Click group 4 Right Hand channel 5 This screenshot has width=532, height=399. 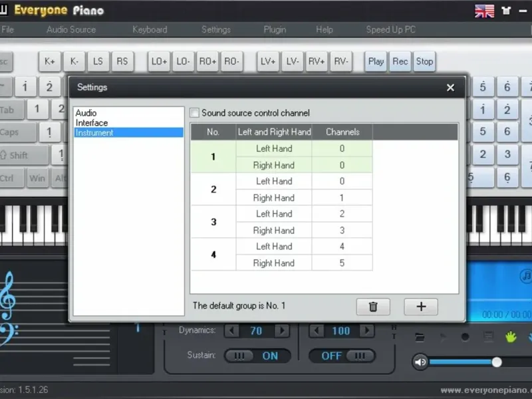click(x=342, y=263)
